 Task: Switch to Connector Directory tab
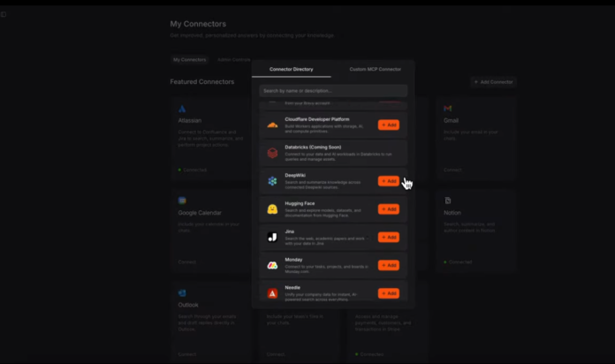point(291,69)
